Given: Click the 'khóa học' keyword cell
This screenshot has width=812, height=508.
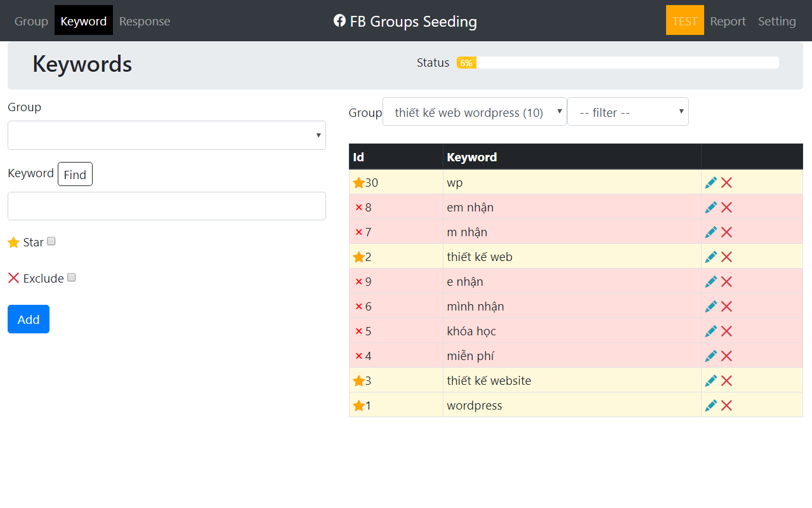Looking at the screenshot, I should tap(572, 331).
